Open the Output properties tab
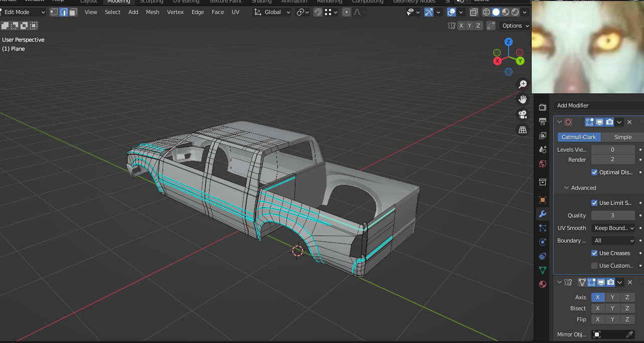 pos(542,122)
